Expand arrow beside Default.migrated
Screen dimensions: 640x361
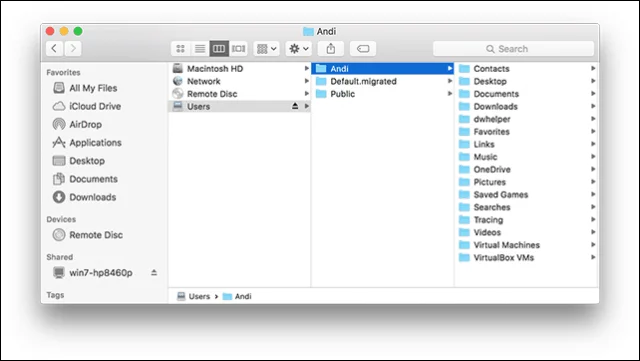click(x=450, y=81)
